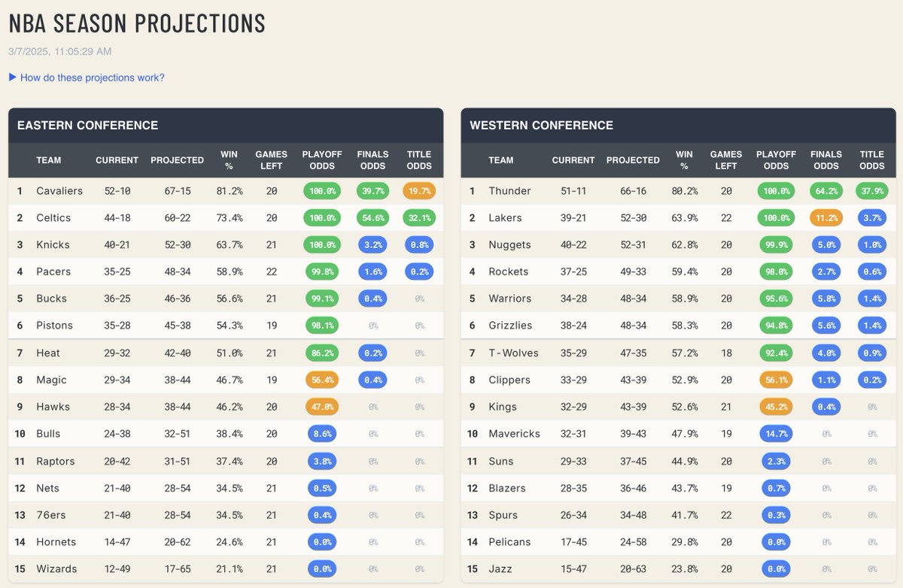Image resolution: width=903 pixels, height=588 pixels.
Task: Select the Cavaliers team name
Action: (x=59, y=191)
